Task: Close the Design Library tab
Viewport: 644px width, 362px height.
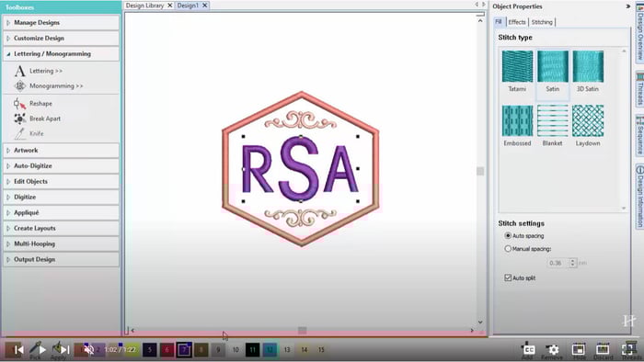Action: pos(169,6)
